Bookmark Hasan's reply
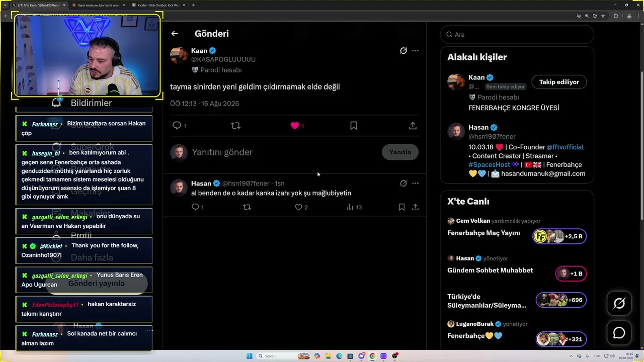This screenshot has height=362, width=644. [x=401, y=207]
